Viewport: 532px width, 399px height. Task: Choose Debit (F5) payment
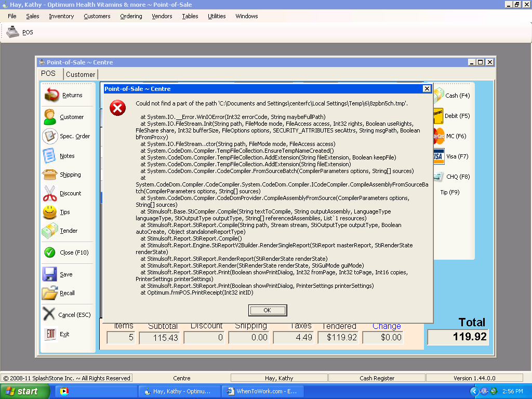pyautogui.click(x=453, y=116)
